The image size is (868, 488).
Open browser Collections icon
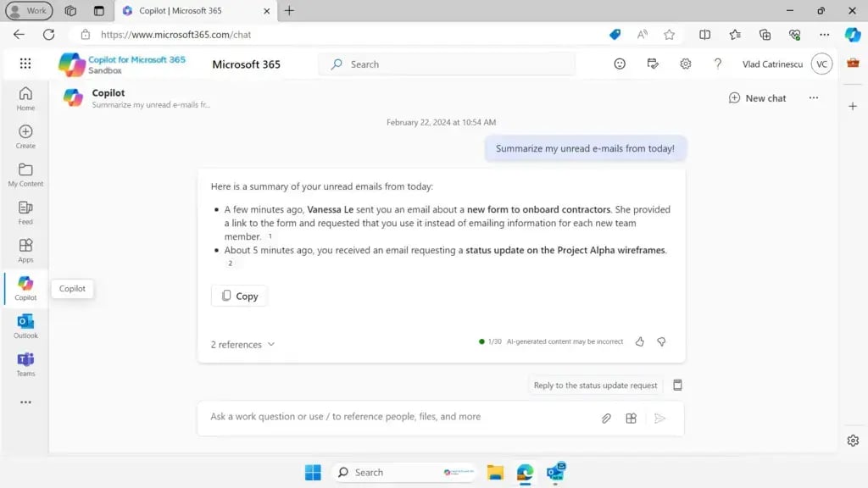765,34
